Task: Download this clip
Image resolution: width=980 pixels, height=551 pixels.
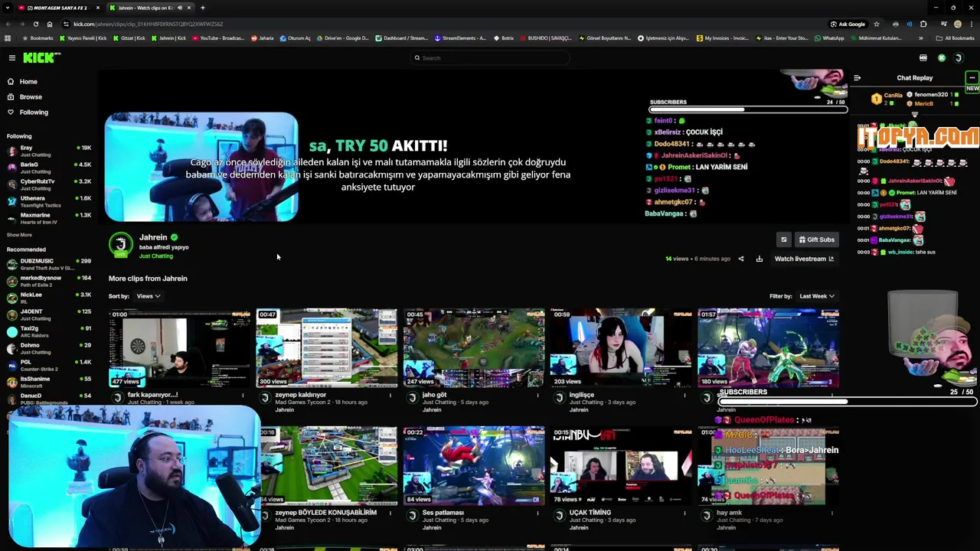Action: coord(759,259)
